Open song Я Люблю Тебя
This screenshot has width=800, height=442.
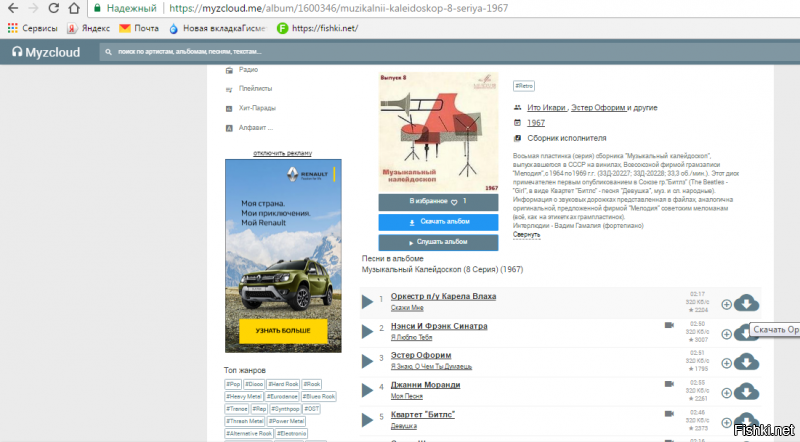[x=411, y=337]
